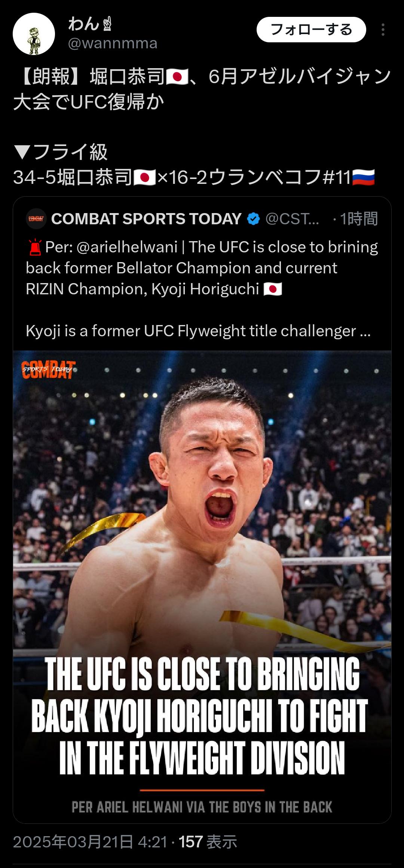
Task: Open Combat Sports Today's small avatar icon
Action: 36,219
